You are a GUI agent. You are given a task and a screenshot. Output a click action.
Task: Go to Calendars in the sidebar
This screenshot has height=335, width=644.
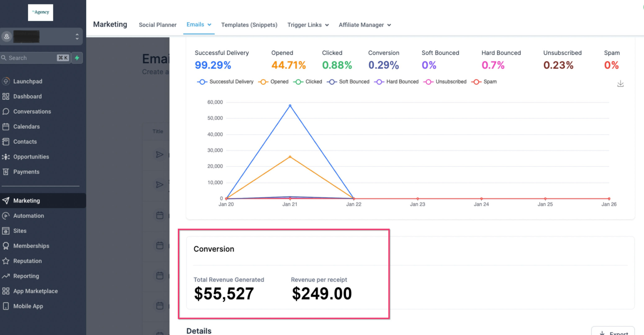coord(26,126)
